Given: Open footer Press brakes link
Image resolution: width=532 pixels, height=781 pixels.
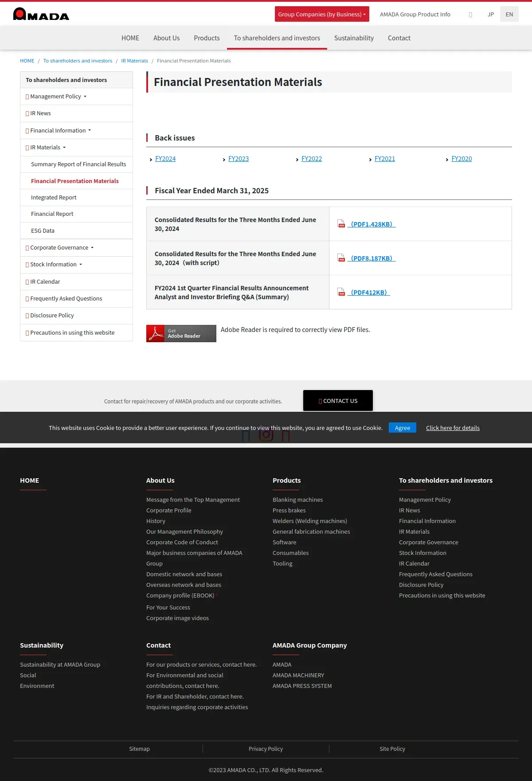Looking at the screenshot, I should 289,510.
